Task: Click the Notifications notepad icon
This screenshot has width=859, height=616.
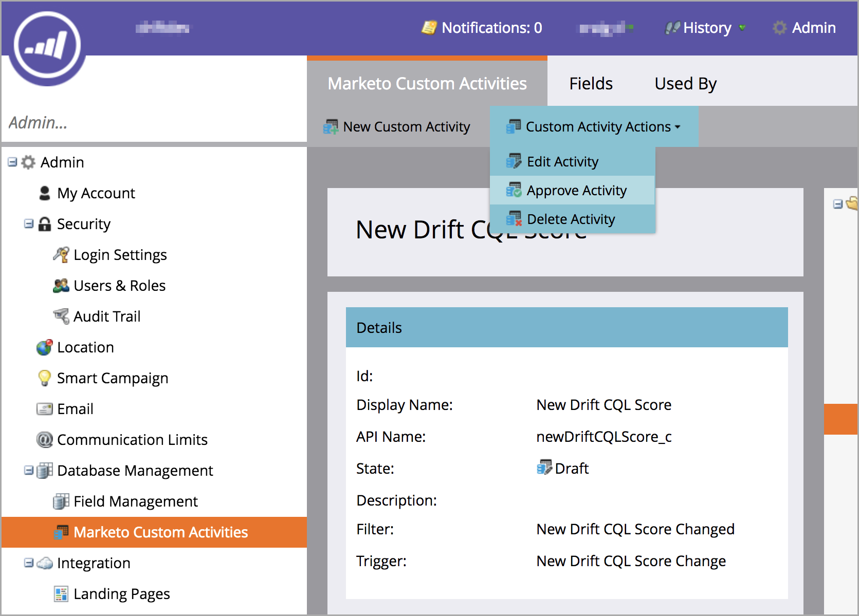Action: [429, 28]
